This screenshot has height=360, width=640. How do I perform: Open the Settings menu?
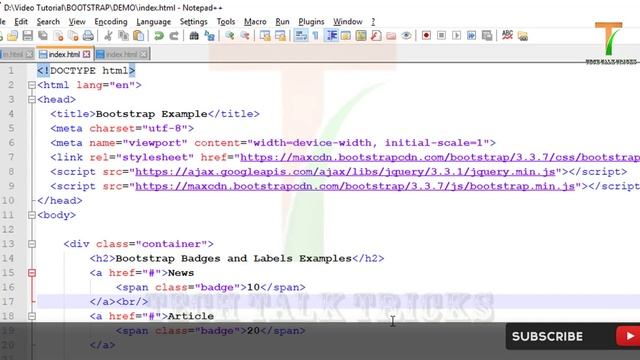(x=193, y=22)
